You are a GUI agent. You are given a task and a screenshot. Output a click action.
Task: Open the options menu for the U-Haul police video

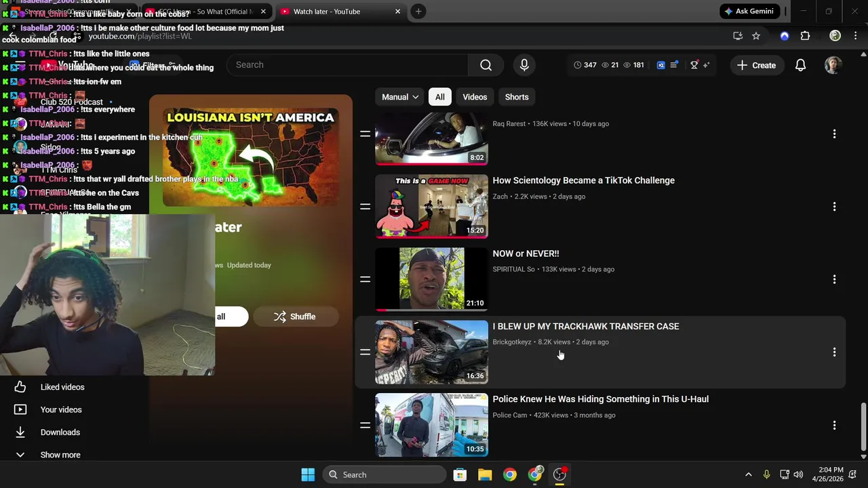coord(834,426)
